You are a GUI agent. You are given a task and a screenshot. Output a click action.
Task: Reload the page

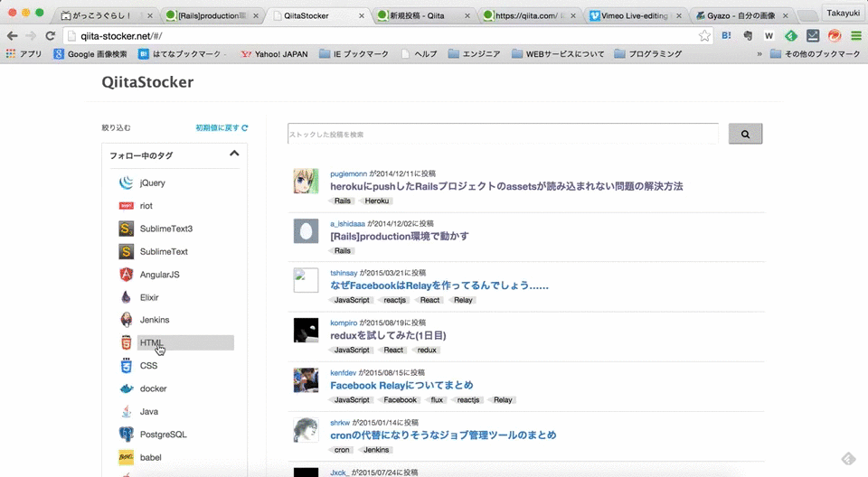pos(50,36)
